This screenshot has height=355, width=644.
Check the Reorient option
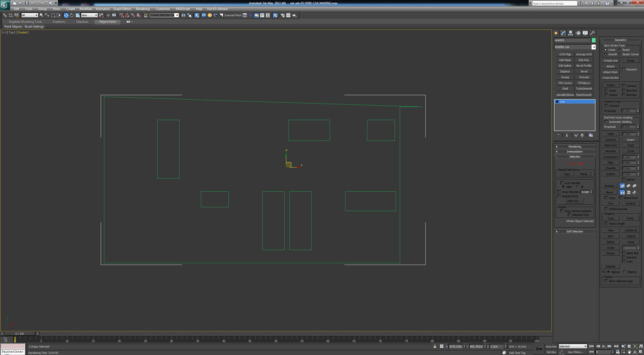tap(624, 69)
